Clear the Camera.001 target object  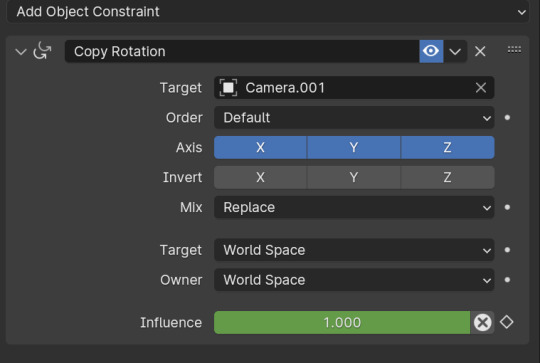pyautogui.click(x=481, y=88)
